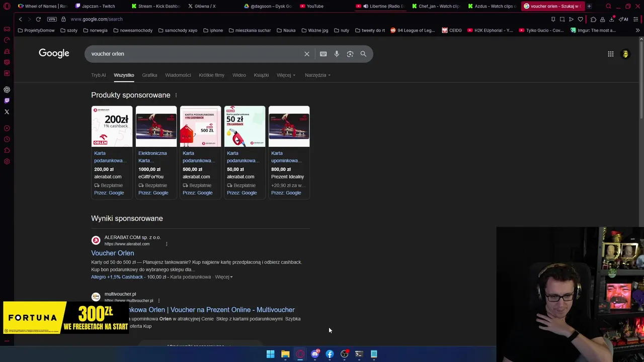Expand Więcej under Voucher Orlen result
644x362 pixels.
tap(224, 277)
